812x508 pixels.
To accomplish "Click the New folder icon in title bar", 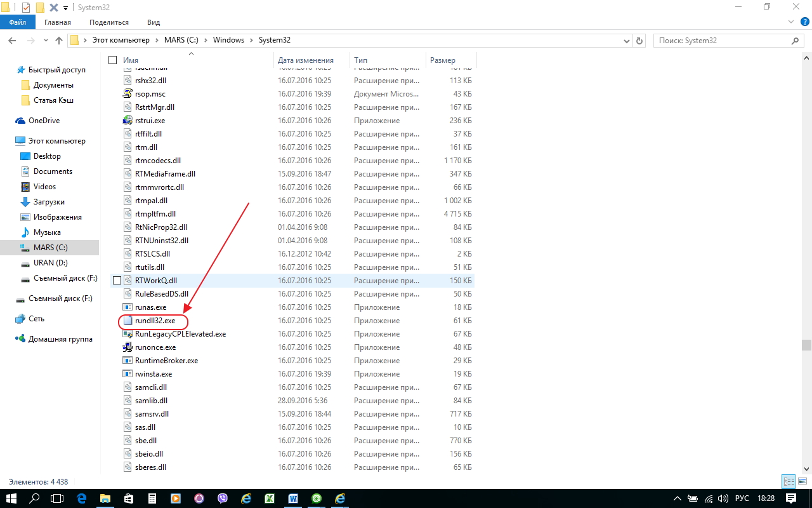I will tap(40, 8).
